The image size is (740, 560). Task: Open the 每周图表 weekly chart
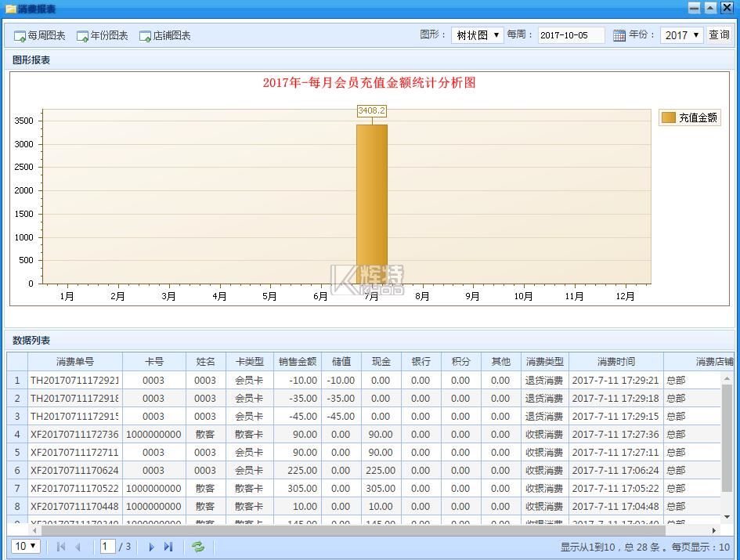[x=40, y=36]
